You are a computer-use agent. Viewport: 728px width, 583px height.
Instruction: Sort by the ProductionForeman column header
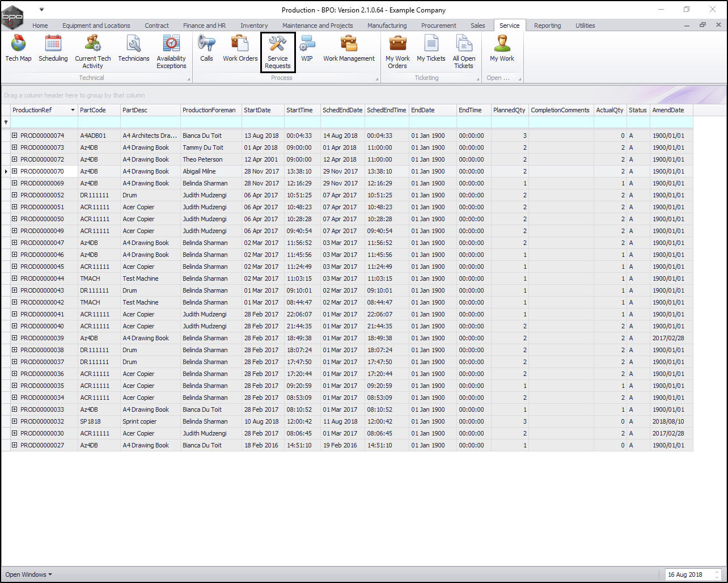pos(211,110)
